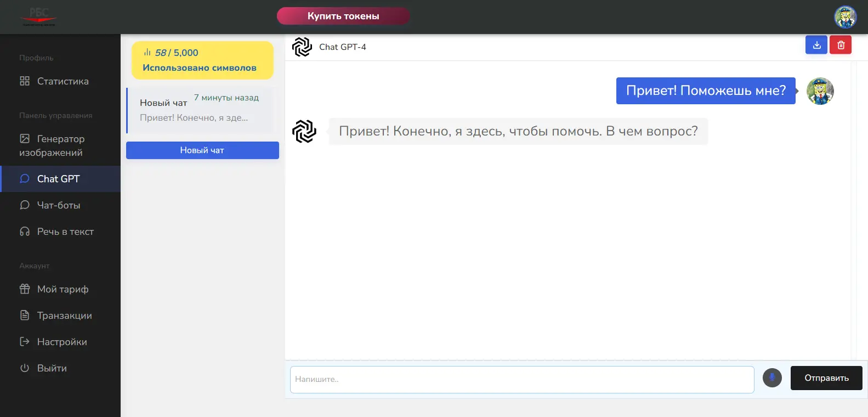Screen dimensions: 868x417
Task: Click the user avatar beside the sent message
Action: 820,91
